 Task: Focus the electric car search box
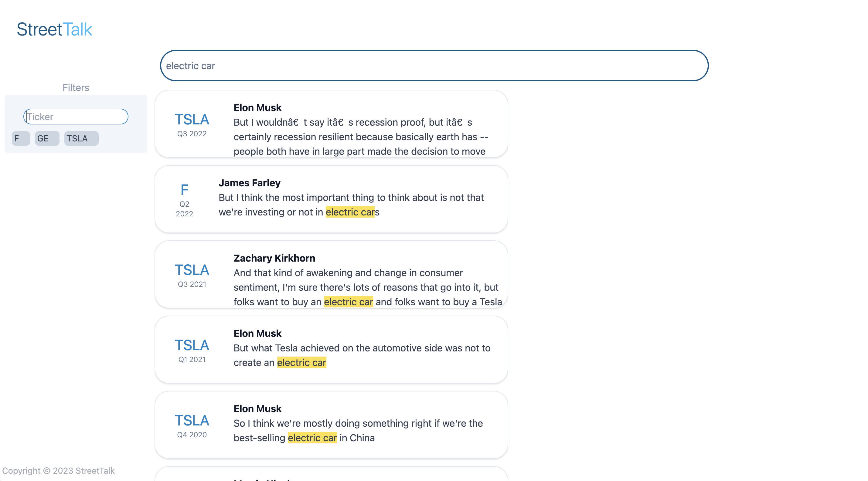pyautogui.click(x=434, y=66)
